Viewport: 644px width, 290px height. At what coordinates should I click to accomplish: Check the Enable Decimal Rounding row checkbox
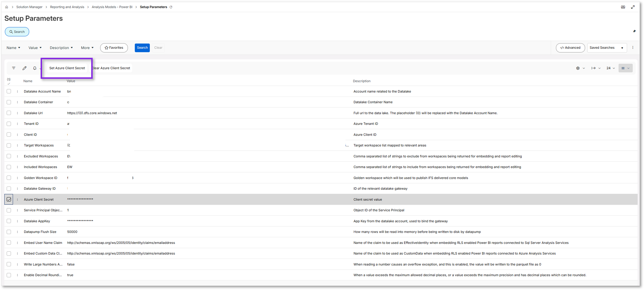pyautogui.click(x=9, y=275)
